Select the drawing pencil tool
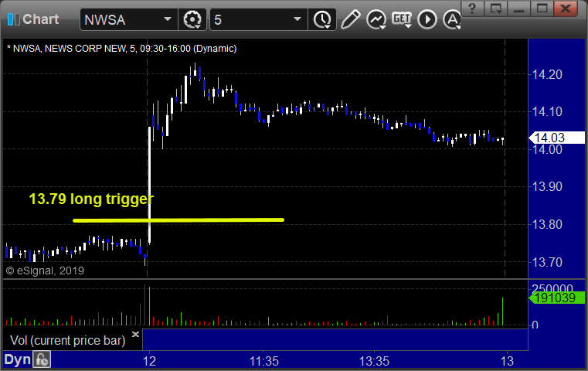 point(350,19)
